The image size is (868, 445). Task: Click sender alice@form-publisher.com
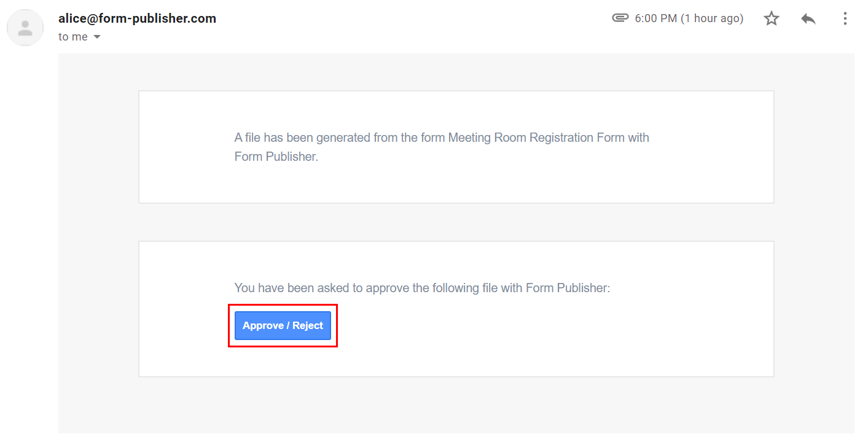pos(137,18)
